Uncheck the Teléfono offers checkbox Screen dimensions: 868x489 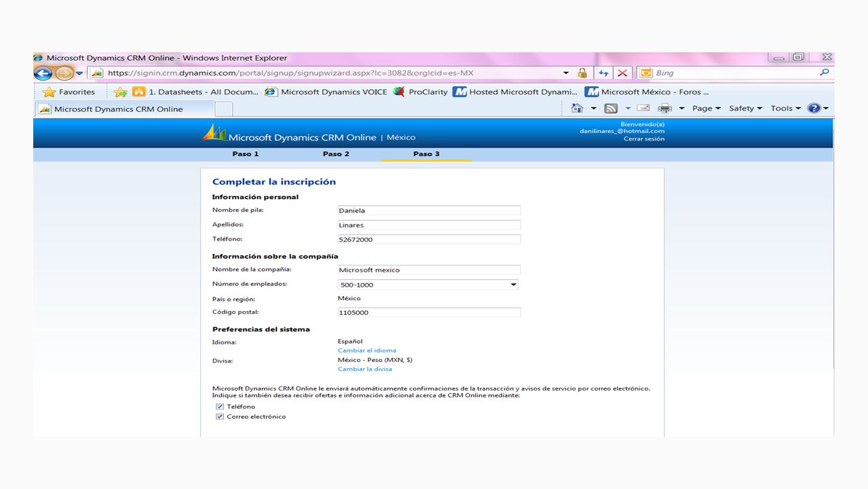coord(220,407)
